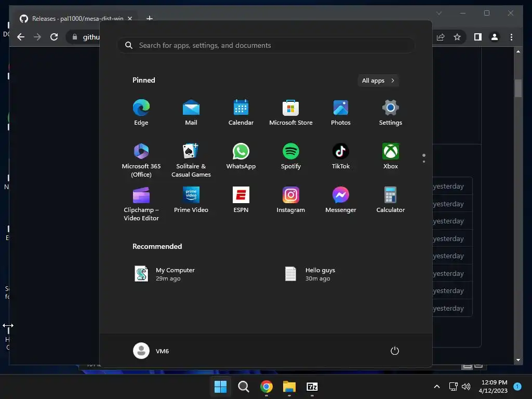Open the ESPN app

(241, 200)
